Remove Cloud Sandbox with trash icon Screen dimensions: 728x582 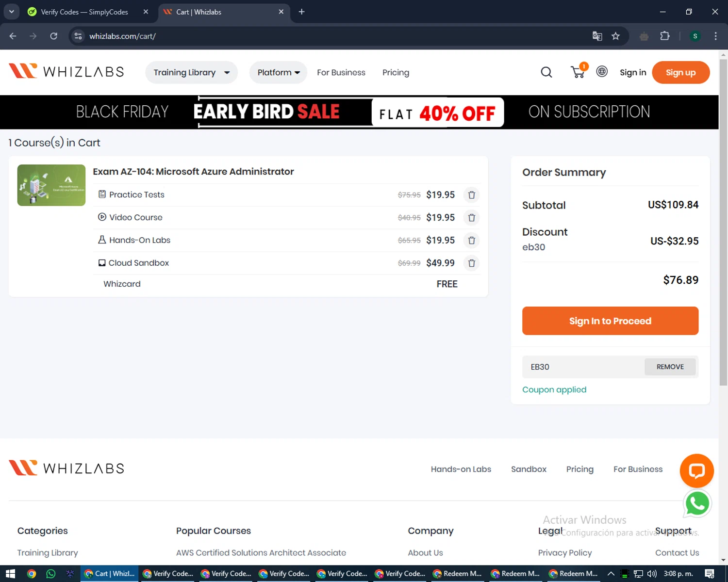(x=471, y=263)
